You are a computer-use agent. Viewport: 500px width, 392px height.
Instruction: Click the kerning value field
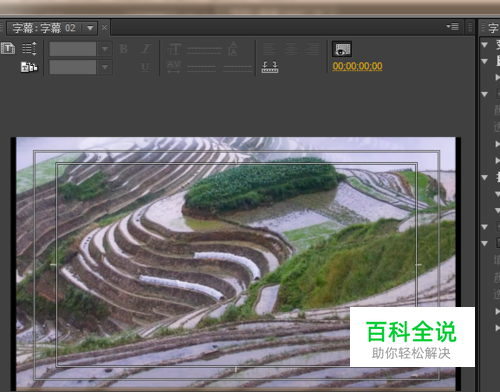(201, 68)
